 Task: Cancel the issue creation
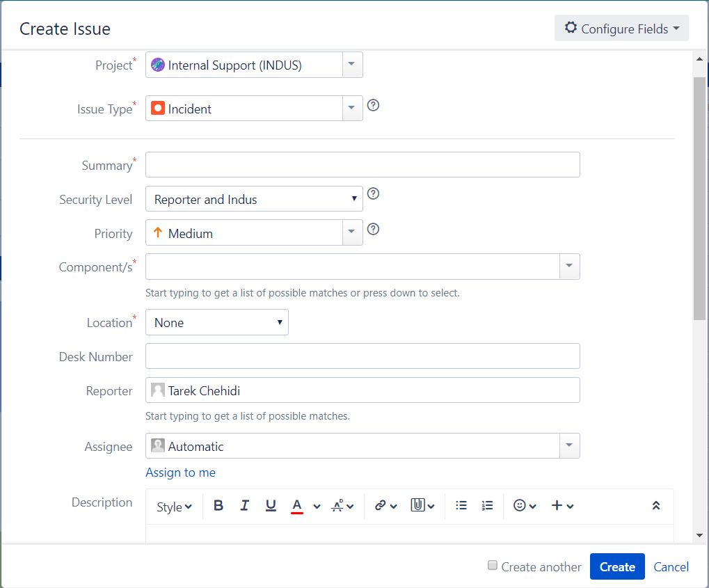[x=671, y=566]
